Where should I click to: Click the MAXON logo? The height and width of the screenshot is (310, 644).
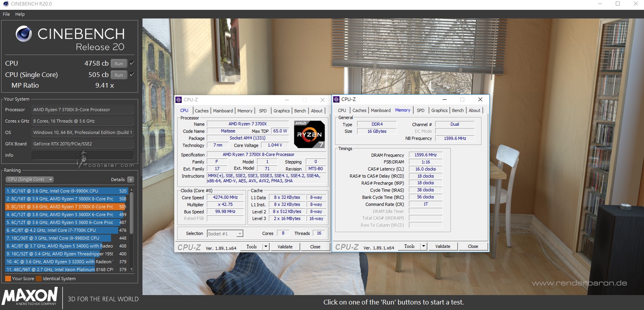click(x=30, y=296)
